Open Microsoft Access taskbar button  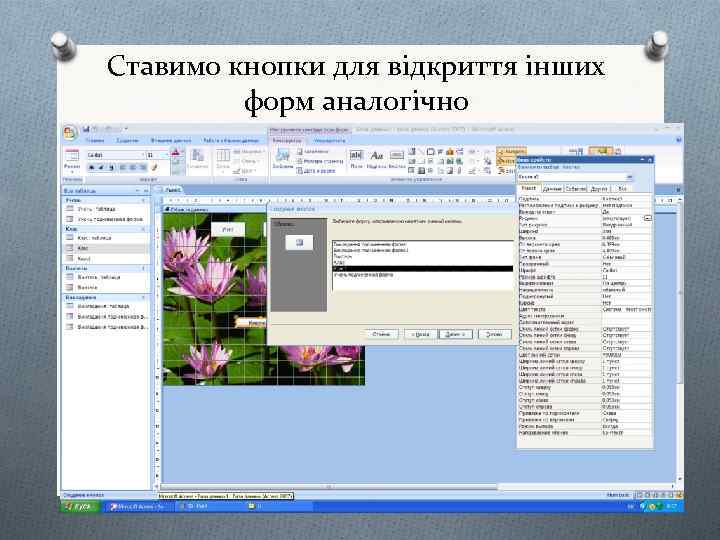(x=140, y=506)
